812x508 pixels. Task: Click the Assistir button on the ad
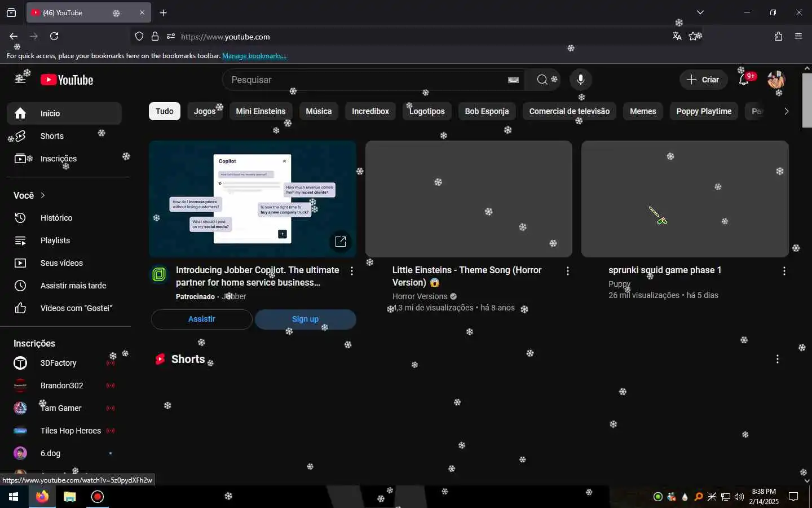(x=201, y=319)
